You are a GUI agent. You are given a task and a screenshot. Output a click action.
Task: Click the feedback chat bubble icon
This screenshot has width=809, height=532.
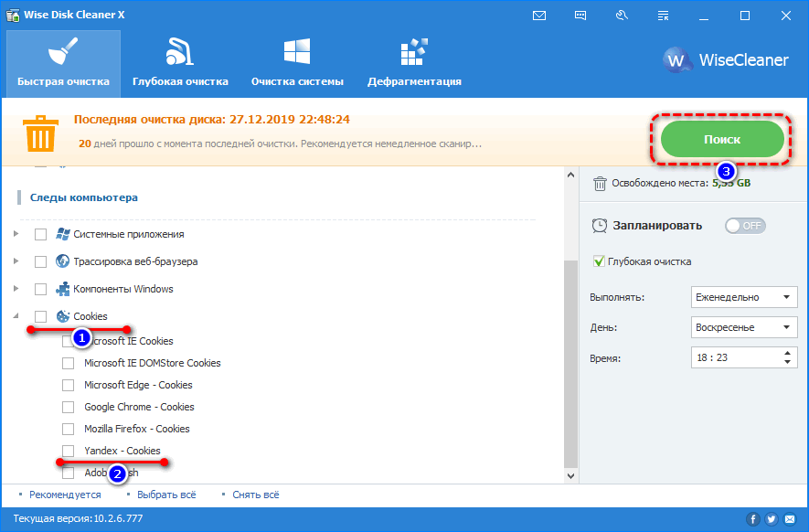pos(580,16)
